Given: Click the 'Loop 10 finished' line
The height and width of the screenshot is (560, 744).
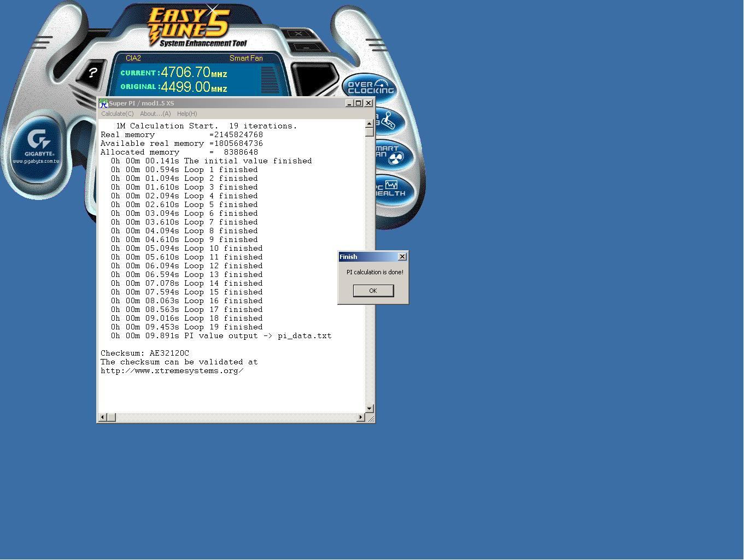Looking at the screenshot, I should (x=187, y=249).
